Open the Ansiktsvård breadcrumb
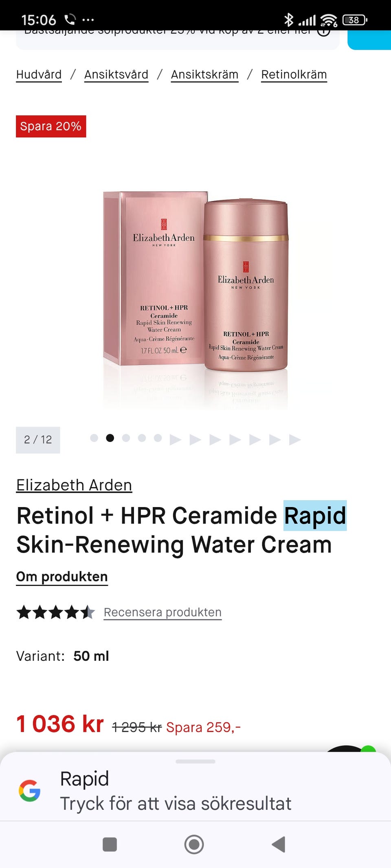The image size is (391, 868). point(116,75)
